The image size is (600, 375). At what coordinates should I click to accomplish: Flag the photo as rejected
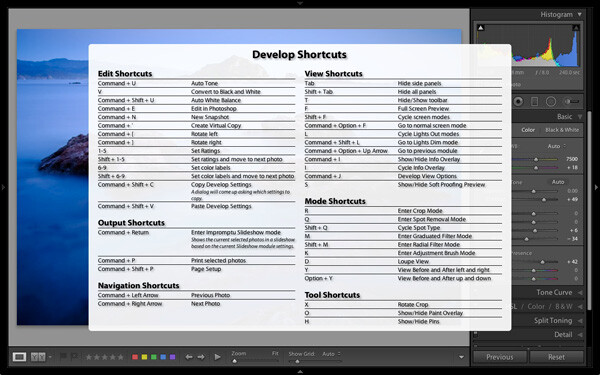[75, 357]
